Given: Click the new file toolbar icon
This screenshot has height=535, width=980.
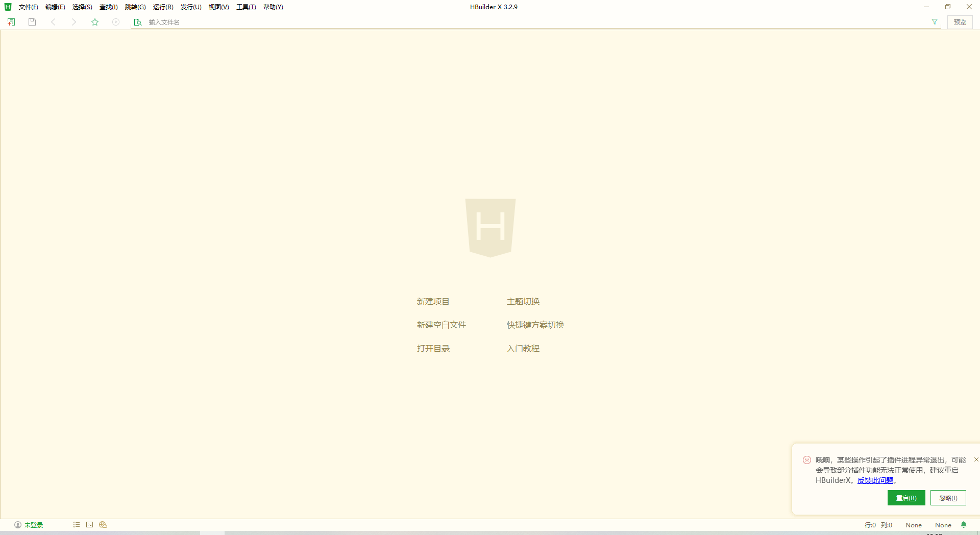Looking at the screenshot, I should point(11,22).
